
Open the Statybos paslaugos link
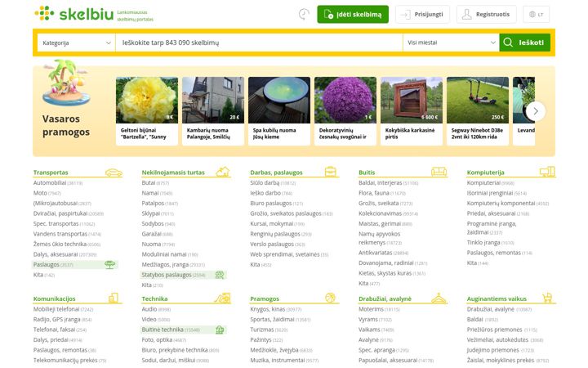click(167, 275)
